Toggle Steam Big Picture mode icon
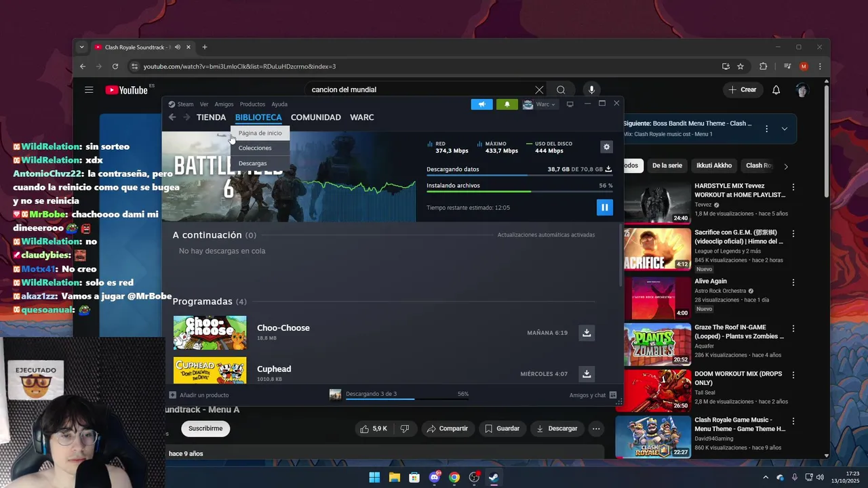This screenshot has width=868, height=488. (x=570, y=104)
